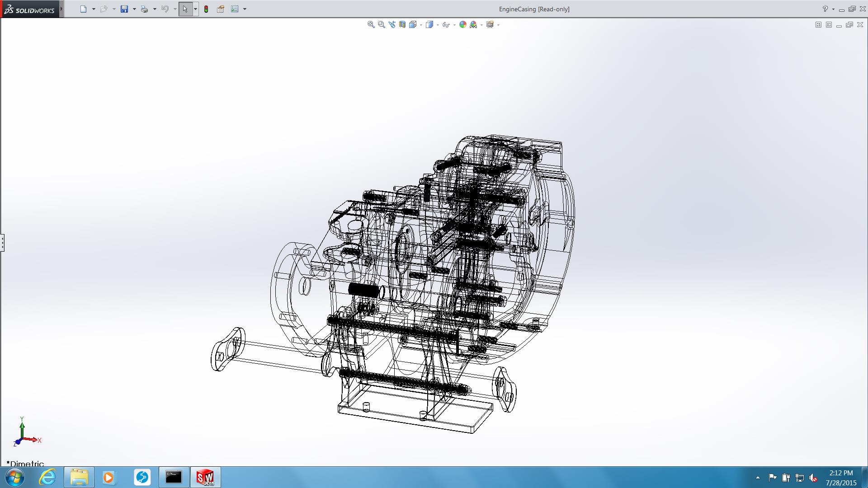The height and width of the screenshot is (488, 868).
Task: Open the View Settings monitor icon
Action: coord(490,25)
